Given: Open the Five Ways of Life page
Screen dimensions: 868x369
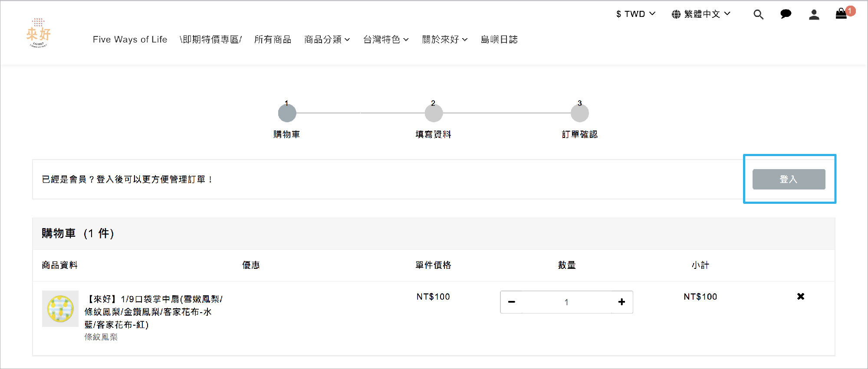Looking at the screenshot, I should tap(130, 39).
